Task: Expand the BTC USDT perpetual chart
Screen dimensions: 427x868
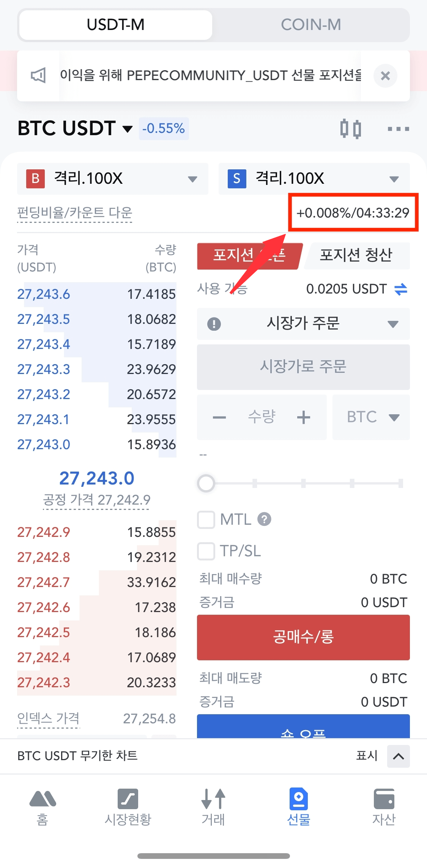Action: point(398,756)
